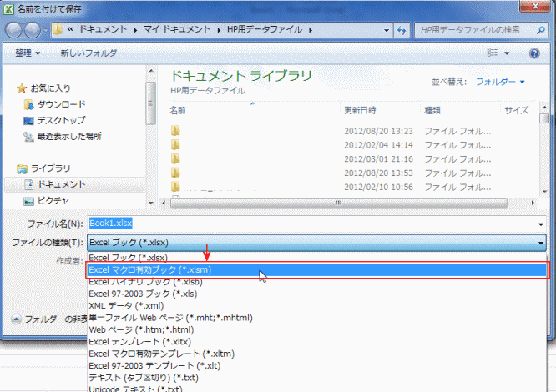
Task: Open the file name history dropdown arrow
Action: 541,224
